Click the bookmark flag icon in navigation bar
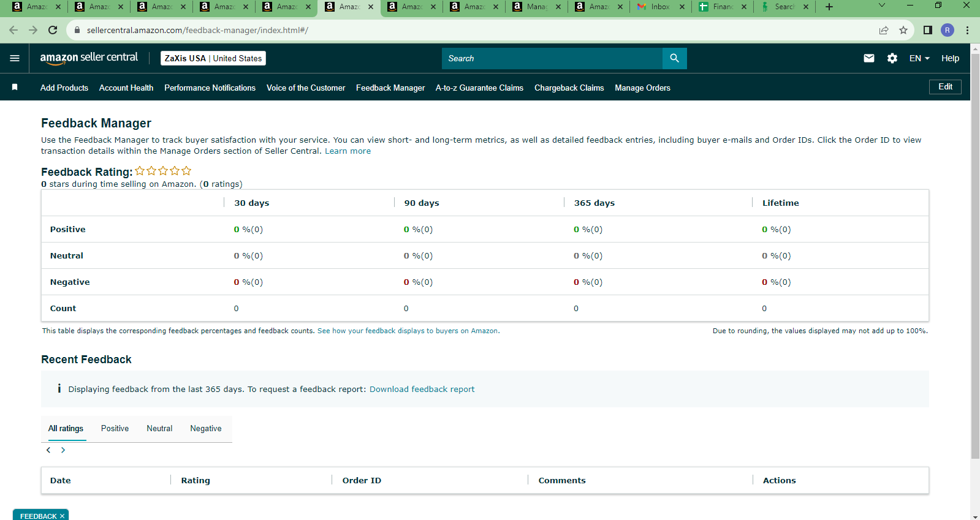This screenshot has width=980, height=520. 15,88
